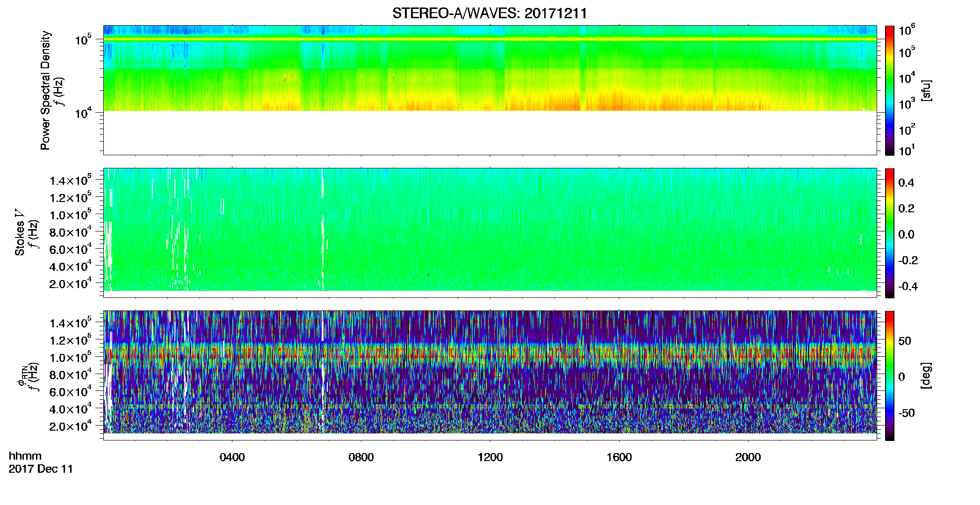Click the [deg] unit label
Screen dimensions: 980x505
[x=926, y=375]
